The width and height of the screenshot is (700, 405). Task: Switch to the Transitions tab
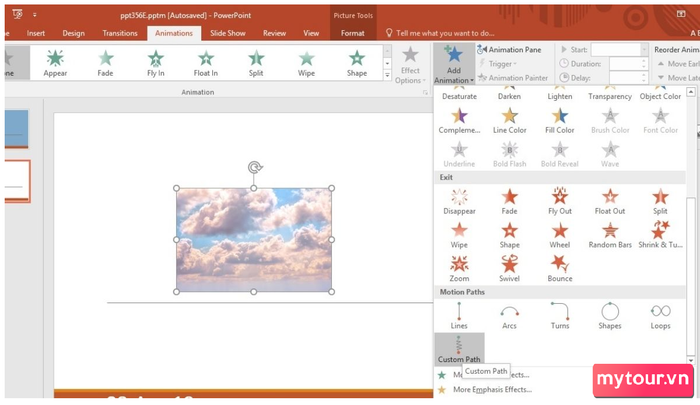click(120, 33)
